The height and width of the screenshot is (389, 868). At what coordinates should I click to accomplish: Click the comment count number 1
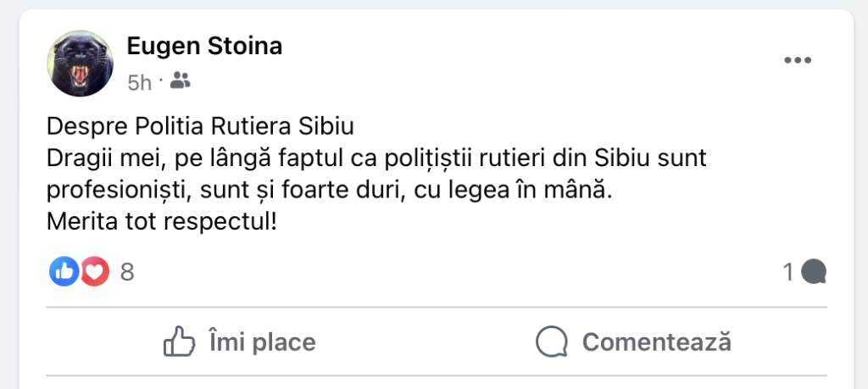point(788,272)
